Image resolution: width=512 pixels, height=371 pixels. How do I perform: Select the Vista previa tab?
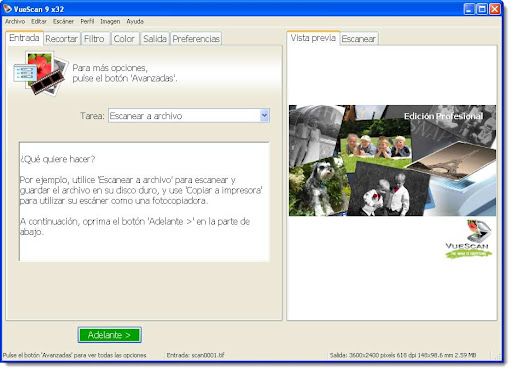(x=313, y=38)
